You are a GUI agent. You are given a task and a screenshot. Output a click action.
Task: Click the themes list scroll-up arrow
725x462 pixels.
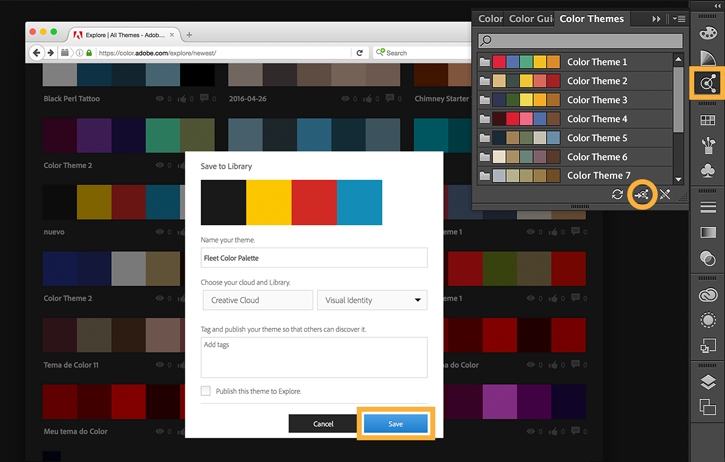678,59
